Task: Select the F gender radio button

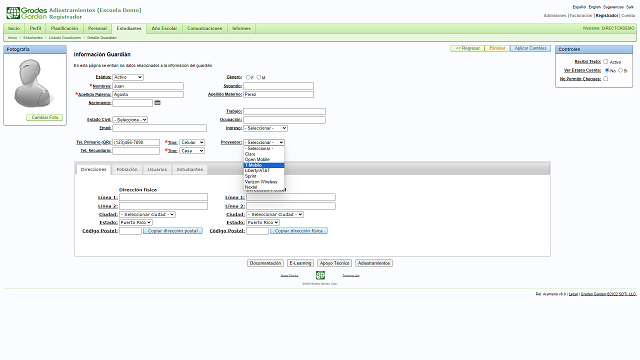Action: [248, 77]
